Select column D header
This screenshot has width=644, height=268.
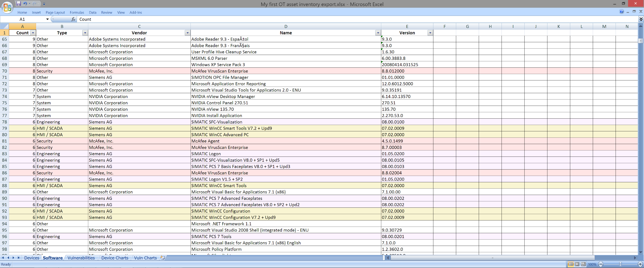[286, 27]
